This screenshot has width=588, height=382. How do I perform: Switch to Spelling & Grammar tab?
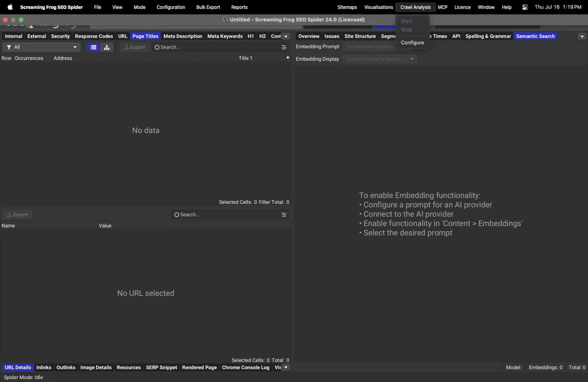pyautogui.click(x=488, y=36)
